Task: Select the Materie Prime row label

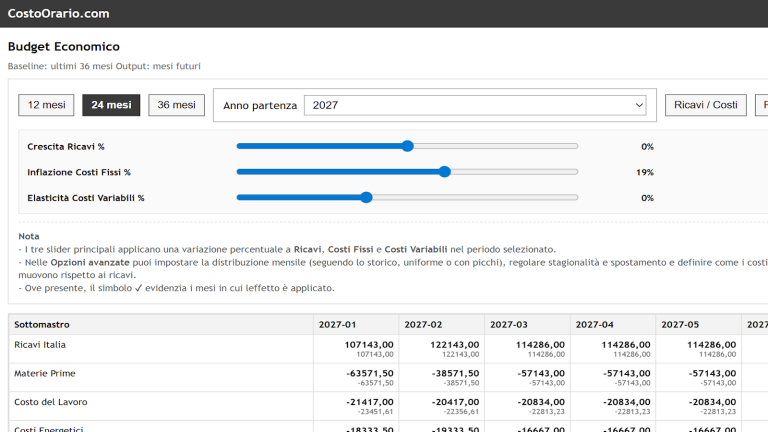Action: pos(45,374)
